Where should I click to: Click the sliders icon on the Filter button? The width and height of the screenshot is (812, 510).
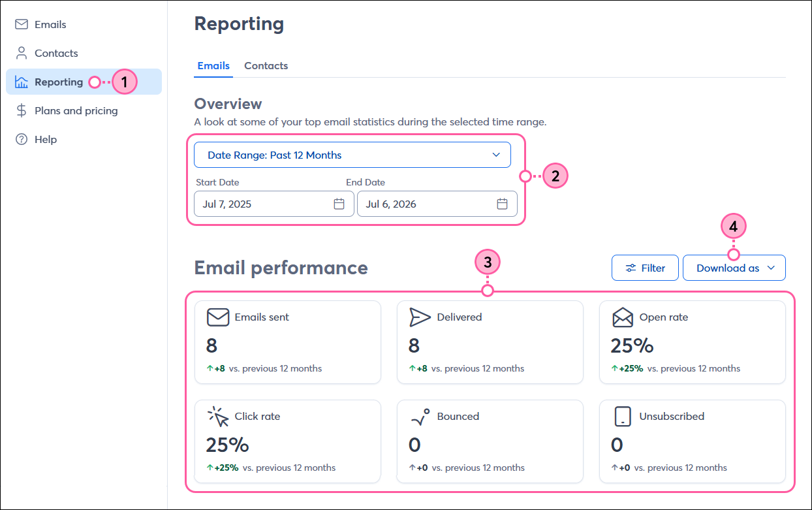tap(631, 268)
